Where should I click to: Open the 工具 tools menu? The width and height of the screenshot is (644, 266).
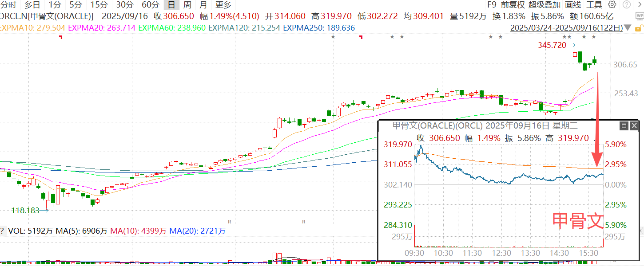(594, 5)
